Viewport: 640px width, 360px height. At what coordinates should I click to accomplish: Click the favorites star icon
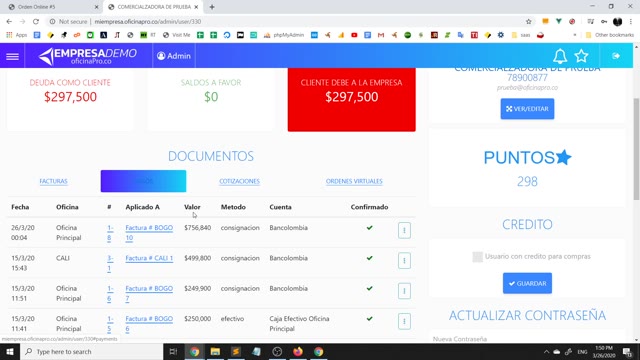[x=581, y=56]
